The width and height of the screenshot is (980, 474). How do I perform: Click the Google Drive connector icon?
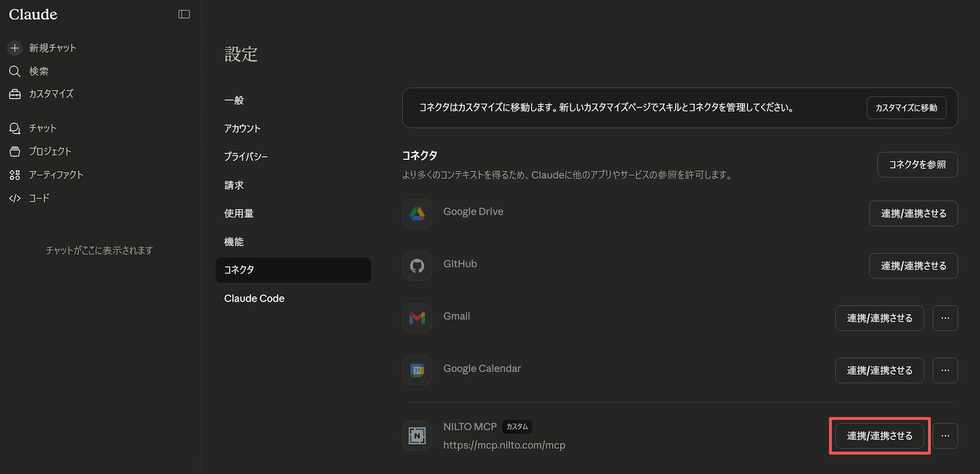coord(417,213)
